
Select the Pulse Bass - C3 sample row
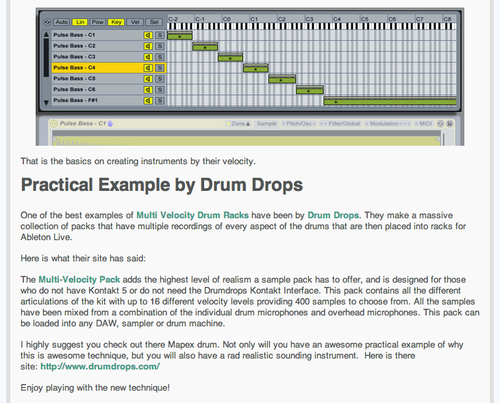click(109, 57)
